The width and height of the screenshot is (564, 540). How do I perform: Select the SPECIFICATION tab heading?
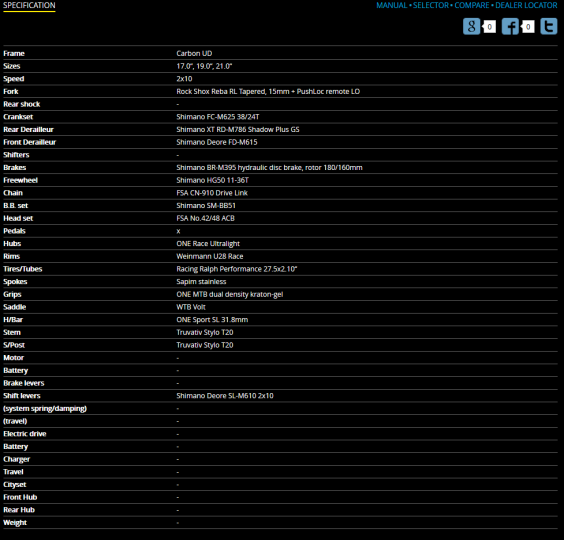click(x=29, y=5)
